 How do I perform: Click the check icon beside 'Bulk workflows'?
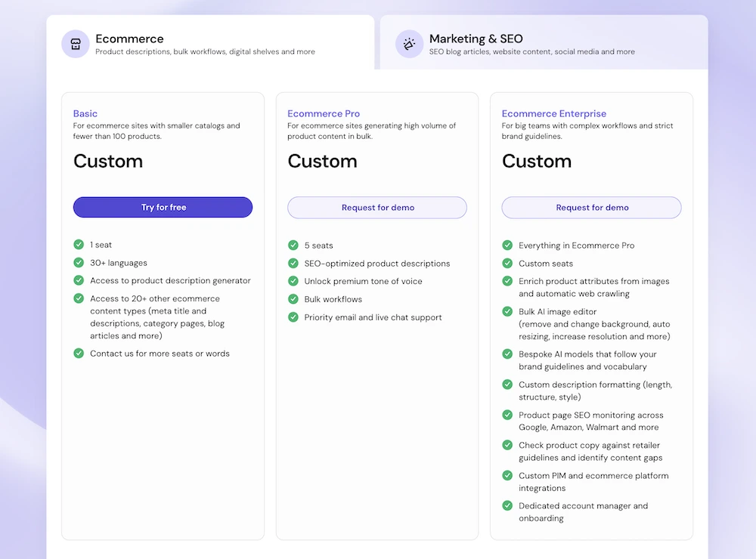[x=293, y=299]
